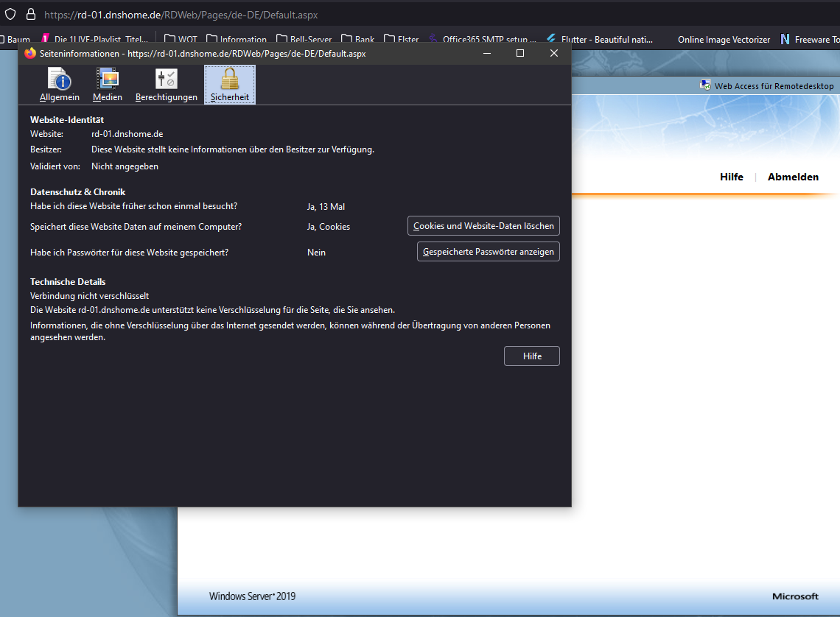The width and height of the screenshot is (840, 617).
Task: Click the URL in the address bar
Action: pos(181,15)
